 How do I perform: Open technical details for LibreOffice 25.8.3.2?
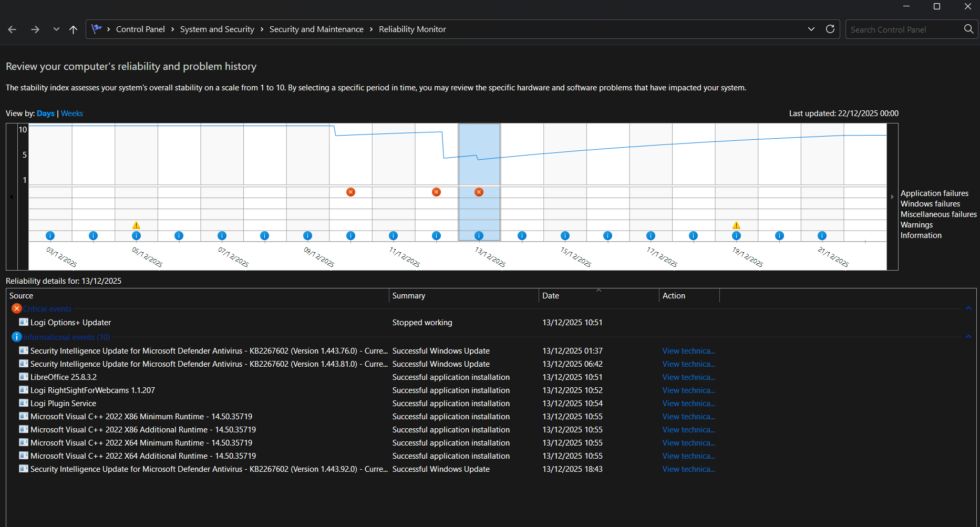688,377
